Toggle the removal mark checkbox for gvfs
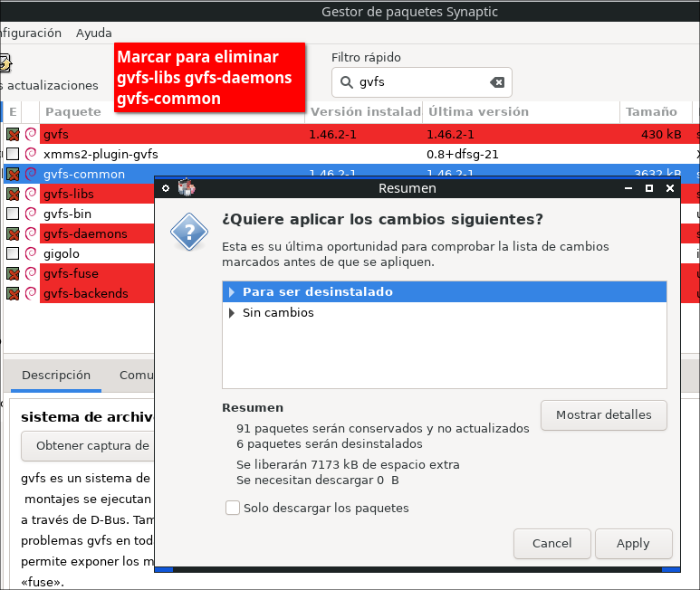 [13, 134]
